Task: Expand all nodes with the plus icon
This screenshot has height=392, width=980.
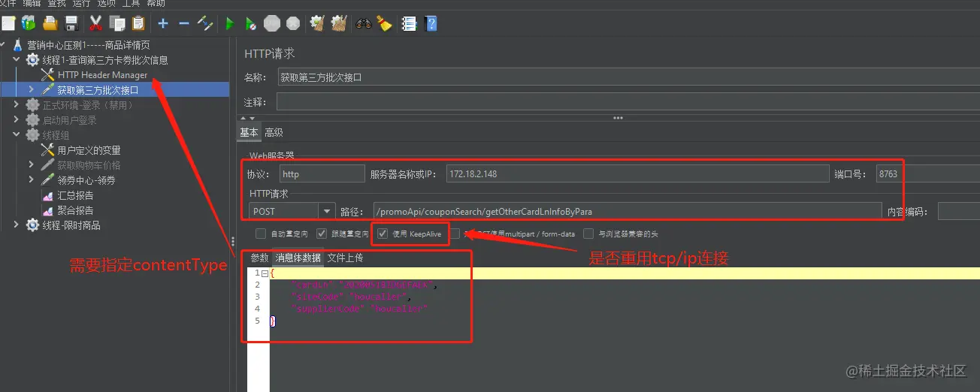Action: [163, 23]
